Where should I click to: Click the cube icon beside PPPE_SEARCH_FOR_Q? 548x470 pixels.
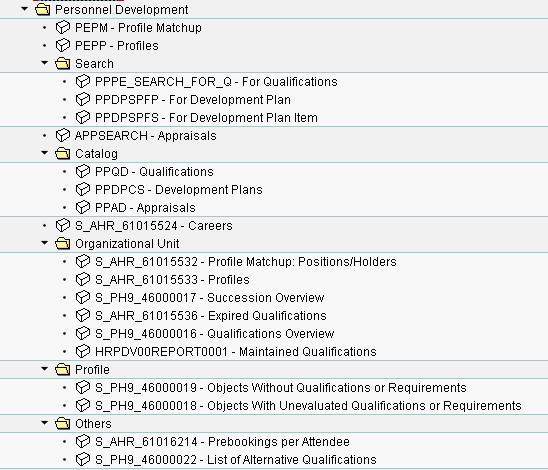pos(83,81)
